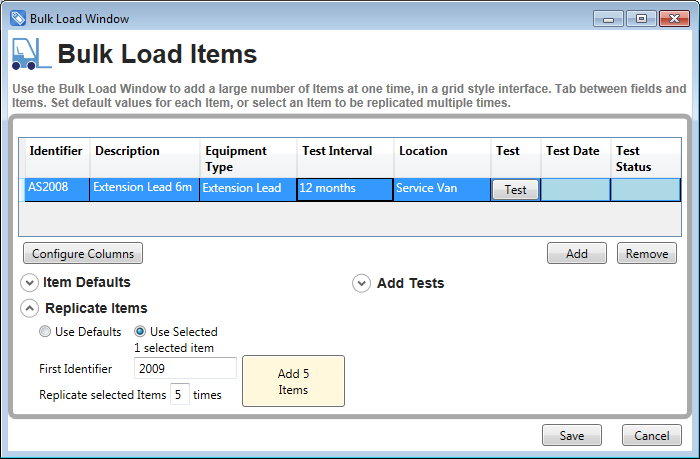
Task: Select the Use Selected radio button
Action: coord(141,331)
